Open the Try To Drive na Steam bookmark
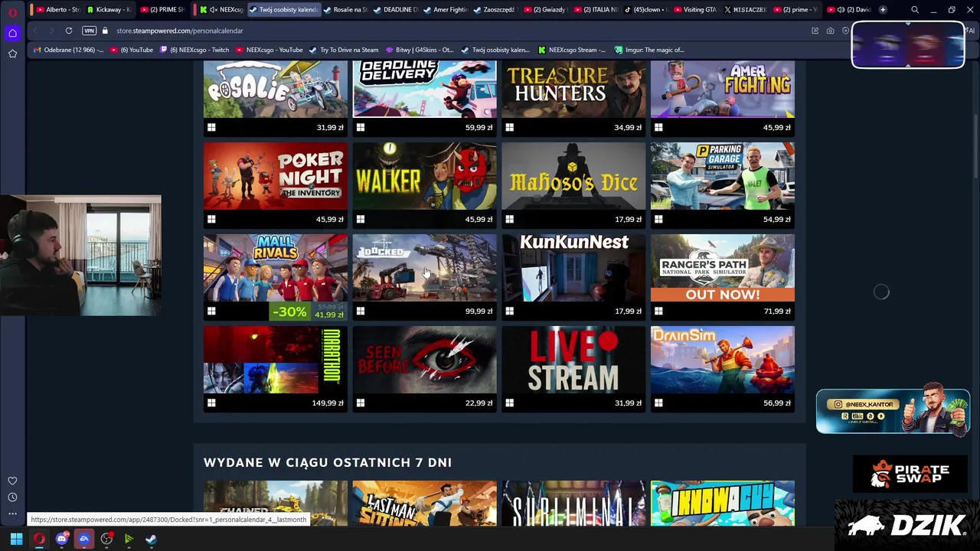This screenshot has height=551, width=980. click(x=344, y=50)
